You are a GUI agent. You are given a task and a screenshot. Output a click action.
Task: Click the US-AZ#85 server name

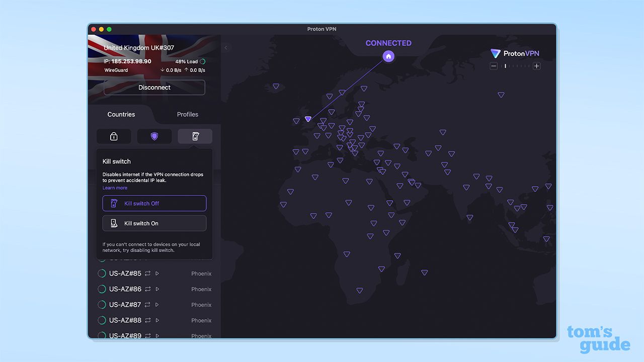125,274
